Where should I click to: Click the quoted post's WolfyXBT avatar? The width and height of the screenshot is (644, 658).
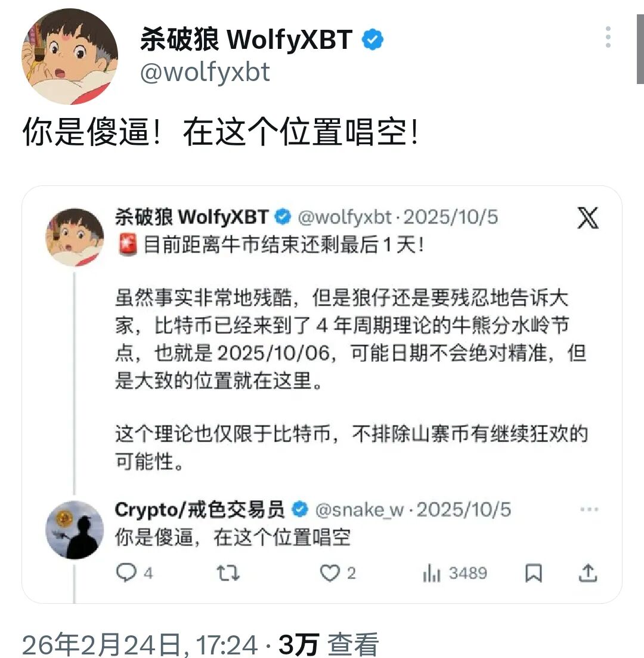75,237
